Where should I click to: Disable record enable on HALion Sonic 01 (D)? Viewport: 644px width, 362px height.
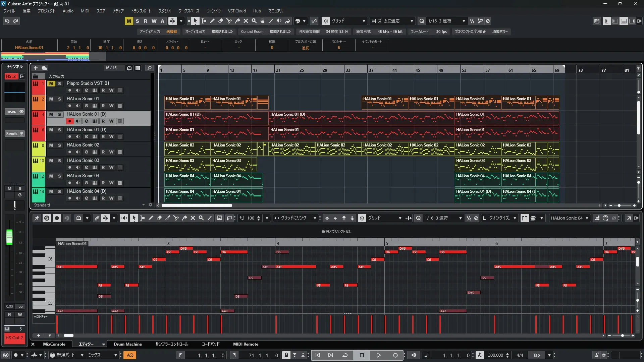[69, 121]
